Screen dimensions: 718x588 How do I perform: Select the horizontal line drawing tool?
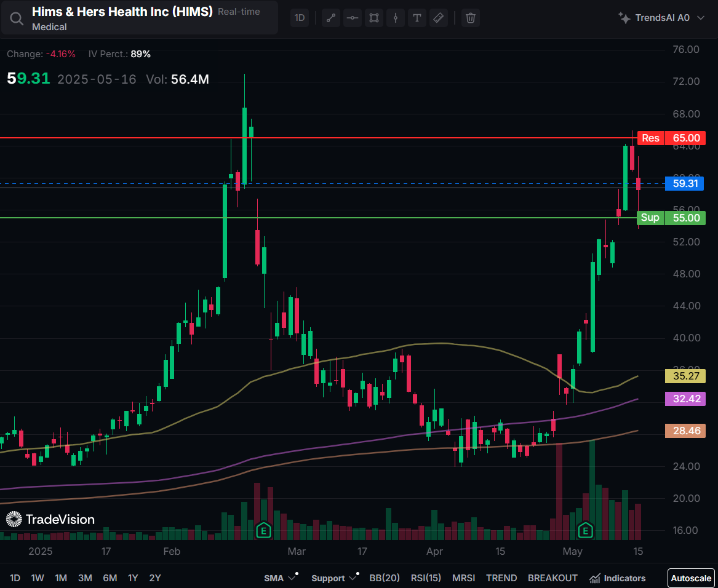352,18
